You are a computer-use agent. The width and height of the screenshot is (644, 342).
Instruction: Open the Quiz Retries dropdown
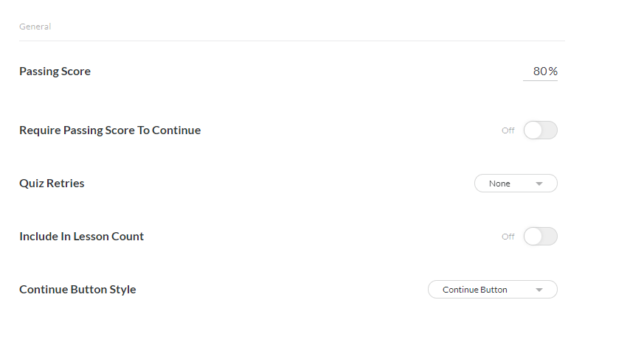pyautogui.click(x=515, y=184)
